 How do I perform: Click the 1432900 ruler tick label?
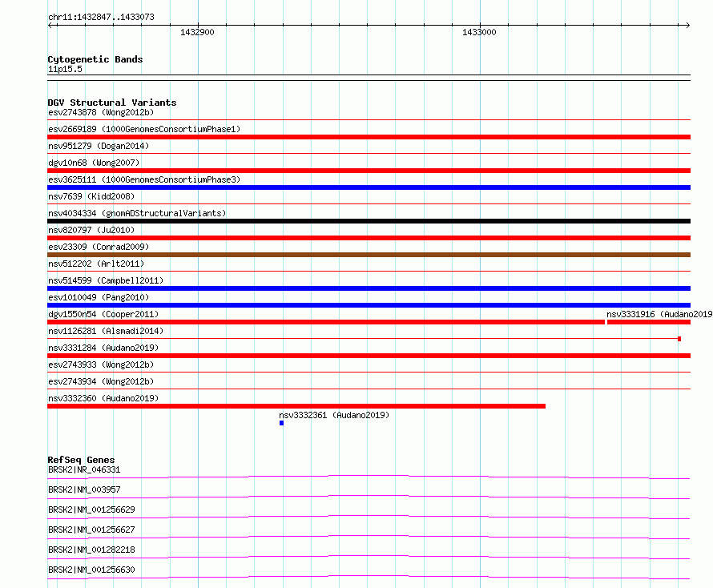pyautogui.click(x=197, y=32)
